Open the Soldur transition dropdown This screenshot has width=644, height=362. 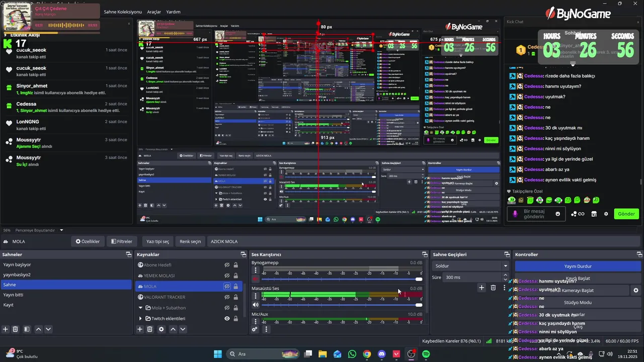(471, 265)
